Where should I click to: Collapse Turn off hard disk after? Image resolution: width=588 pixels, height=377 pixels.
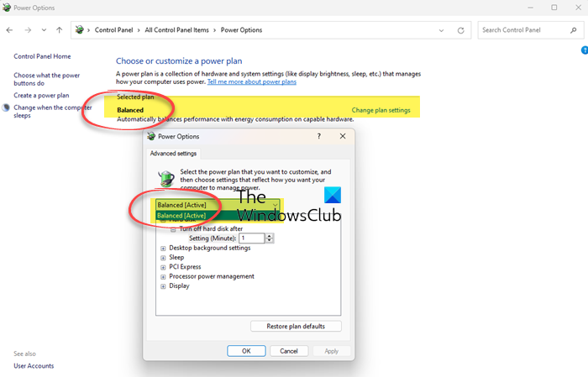click(x=173, y=229)
